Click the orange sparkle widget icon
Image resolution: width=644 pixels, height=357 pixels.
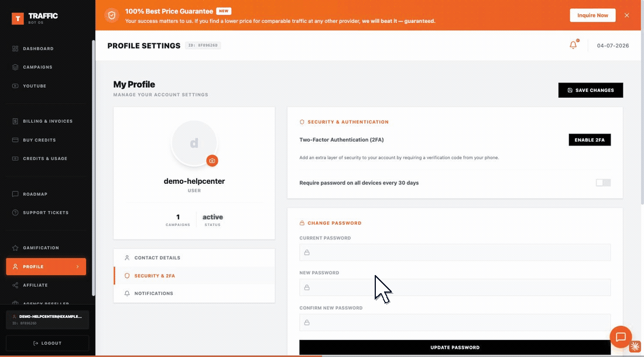click(635, 346)
